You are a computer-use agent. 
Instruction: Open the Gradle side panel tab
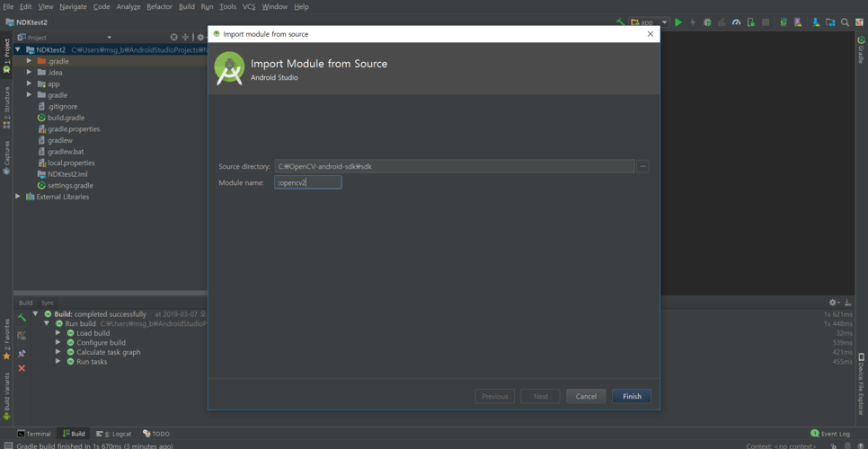point(861,49)
